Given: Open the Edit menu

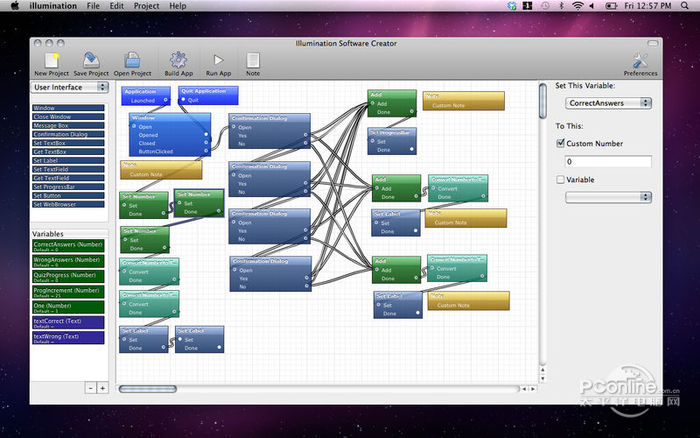Looking at the screenshot, I should [x=117, y=6].
